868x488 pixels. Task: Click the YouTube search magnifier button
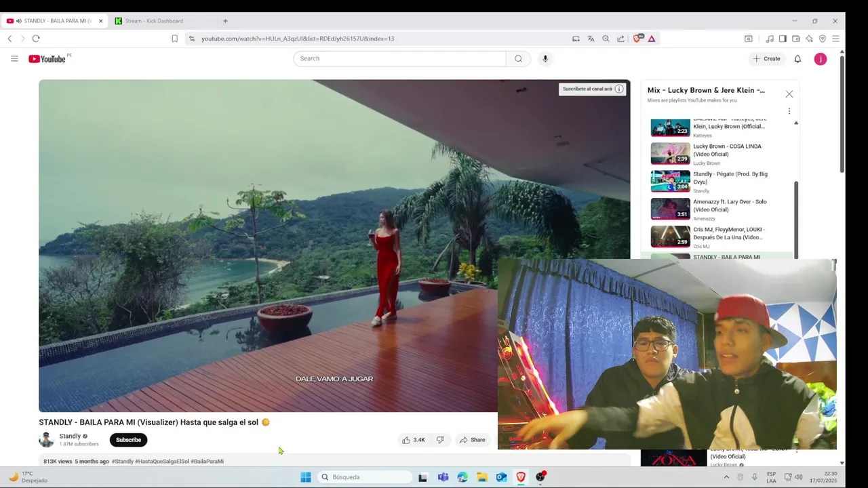point(518,58)
